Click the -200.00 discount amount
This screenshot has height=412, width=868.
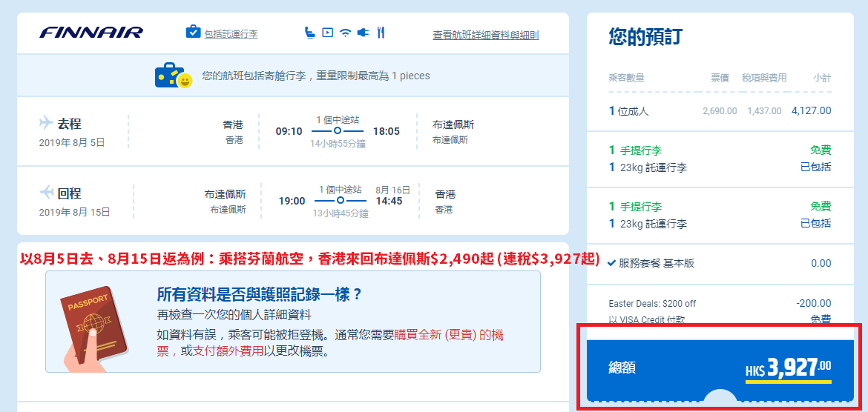813,303
